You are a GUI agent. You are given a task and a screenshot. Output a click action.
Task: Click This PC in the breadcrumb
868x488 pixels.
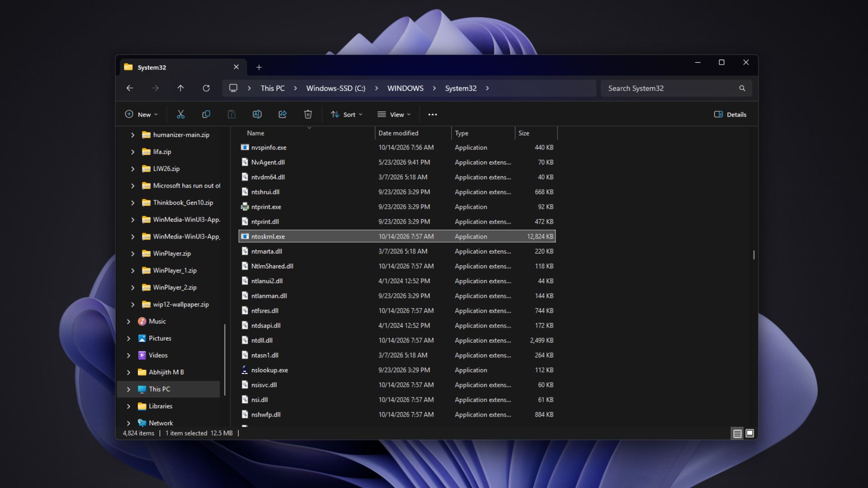pos(273,88)
